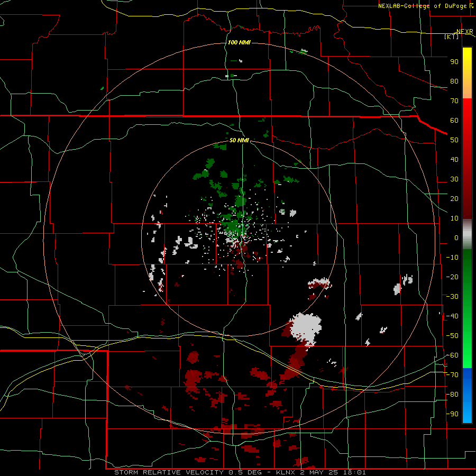Pick the gray zero-velocity segment of the color bar
Image resolution: width=476 pixels, height=476 pixels.
click(467, 234)
